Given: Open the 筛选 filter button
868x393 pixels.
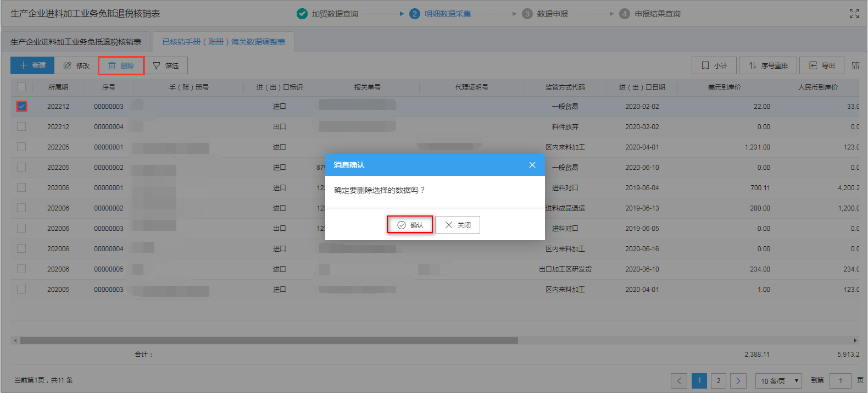Looking at the screenshot, I should [x=166, y=65].
